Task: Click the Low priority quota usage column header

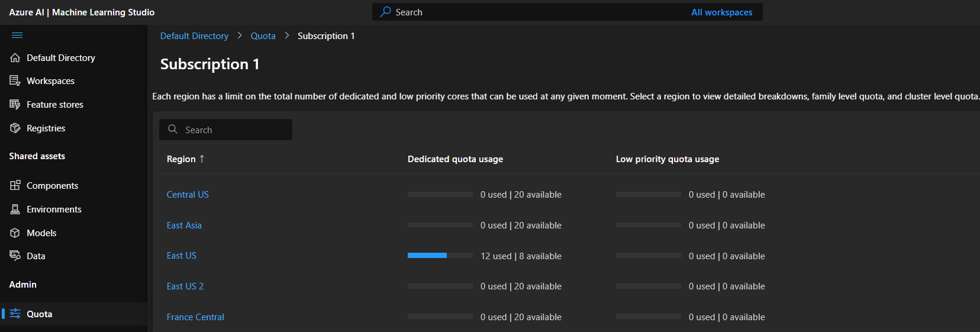Action: (668, 159)
